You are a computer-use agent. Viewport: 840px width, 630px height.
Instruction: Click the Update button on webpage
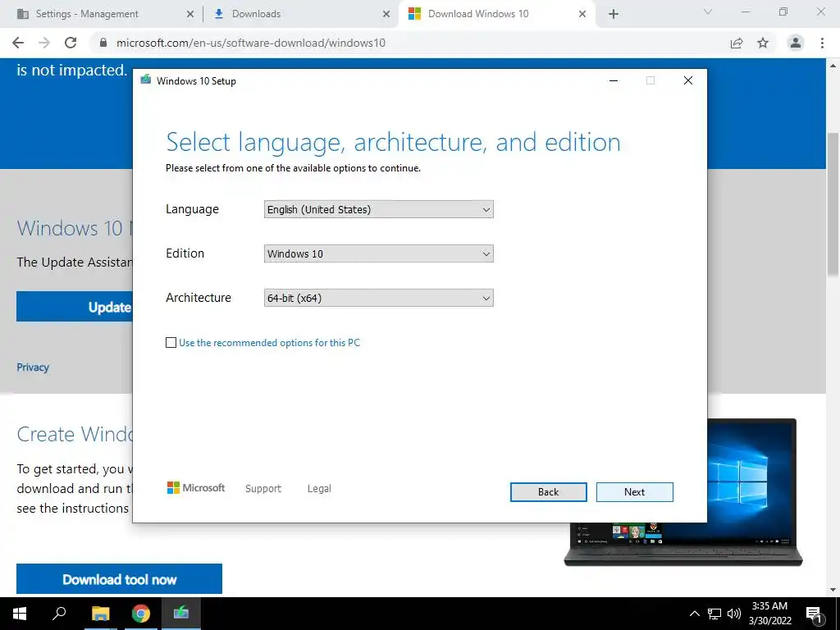[75, 307]
